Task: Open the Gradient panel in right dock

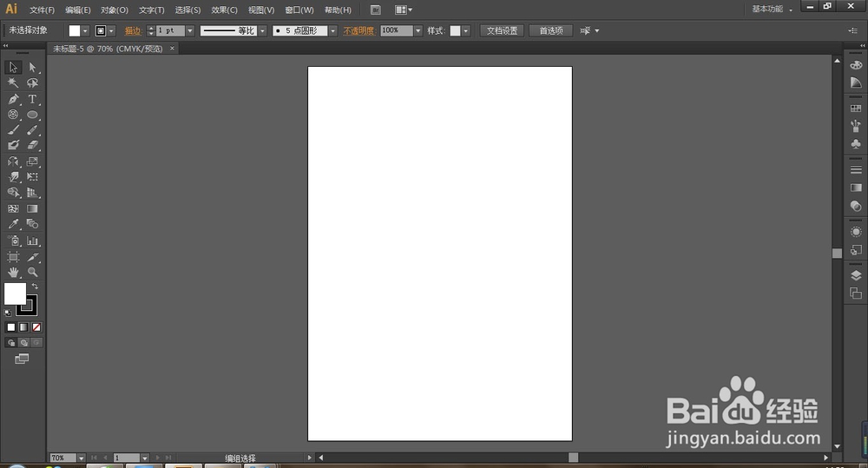Action: [x=856, y=188]
